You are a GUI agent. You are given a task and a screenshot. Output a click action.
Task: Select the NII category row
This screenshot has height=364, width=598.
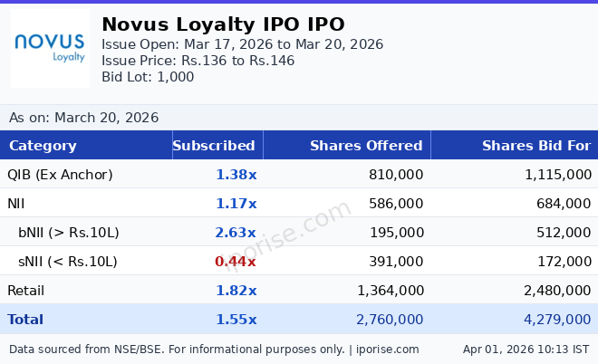coord(17,204)
